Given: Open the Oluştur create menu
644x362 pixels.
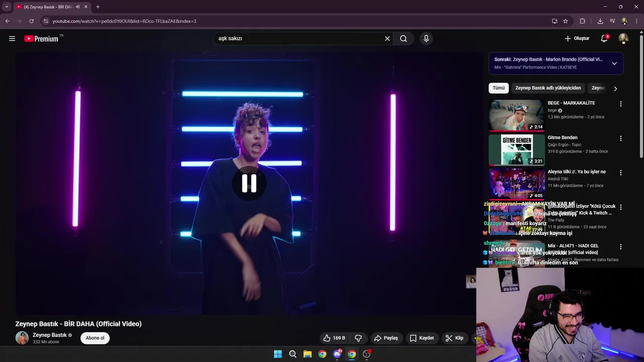Looking at the screenshot, I should click(x=577, y=39).
